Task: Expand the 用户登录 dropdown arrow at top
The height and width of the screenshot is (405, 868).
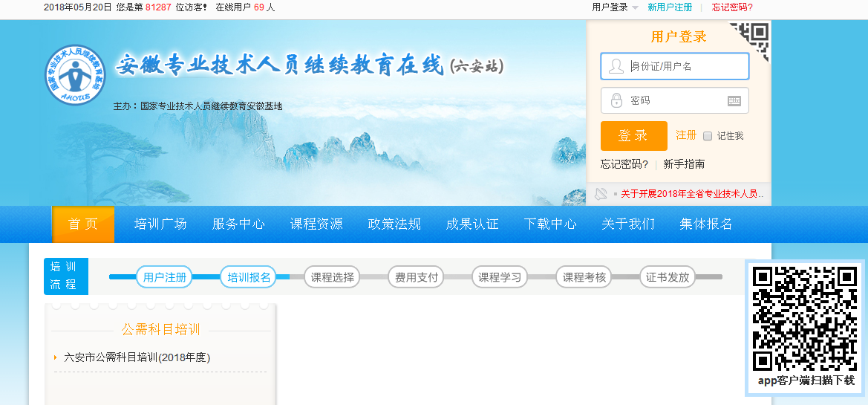Action: point(635,8)
